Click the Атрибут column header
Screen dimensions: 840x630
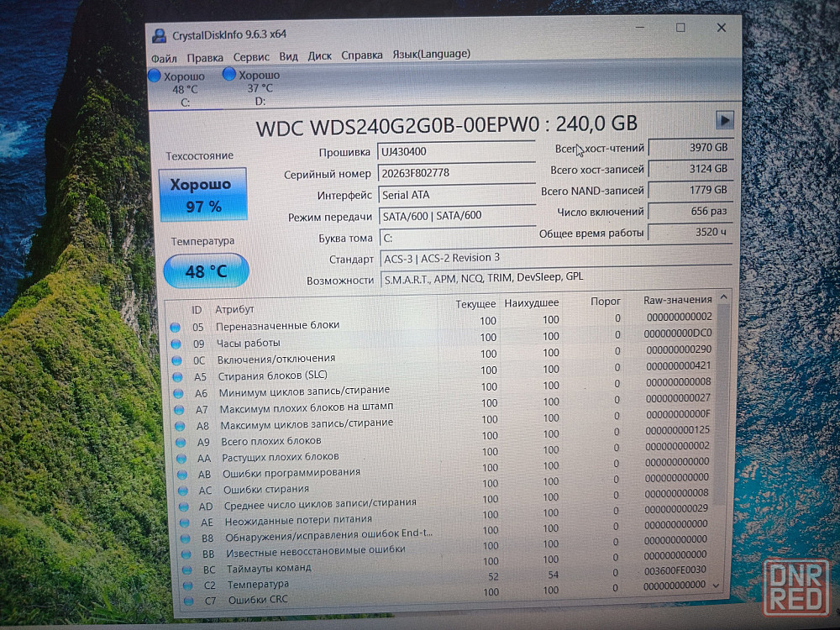click(234, 309)
